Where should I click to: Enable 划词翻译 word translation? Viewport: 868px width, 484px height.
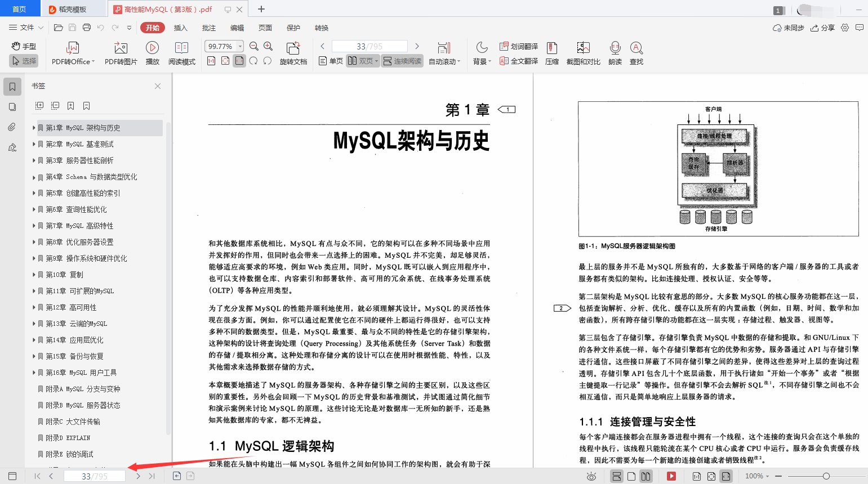(x=519, y=46)
